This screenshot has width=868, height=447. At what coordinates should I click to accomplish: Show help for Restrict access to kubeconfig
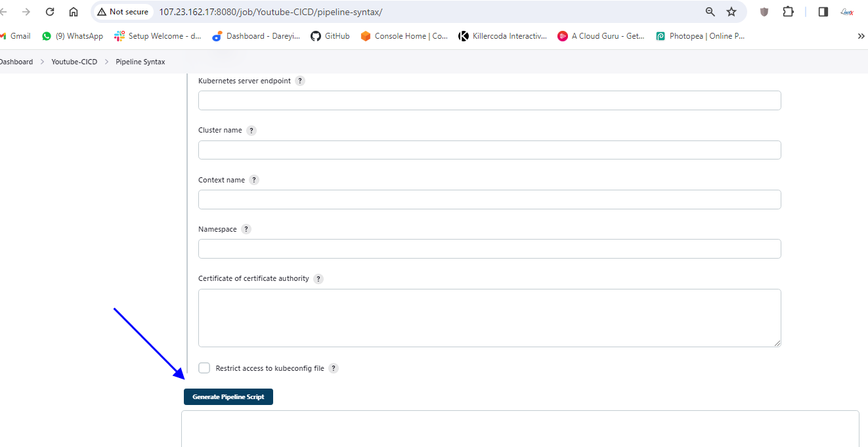(334, 368)
